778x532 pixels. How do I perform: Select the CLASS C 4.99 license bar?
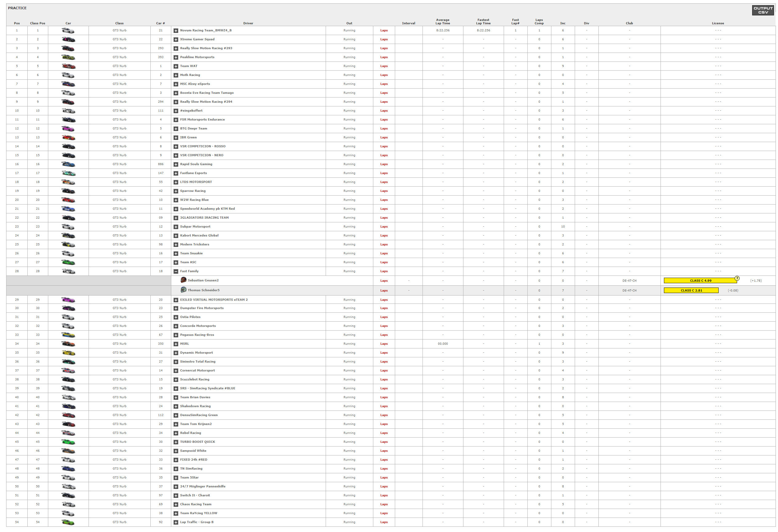coord(700,280)
